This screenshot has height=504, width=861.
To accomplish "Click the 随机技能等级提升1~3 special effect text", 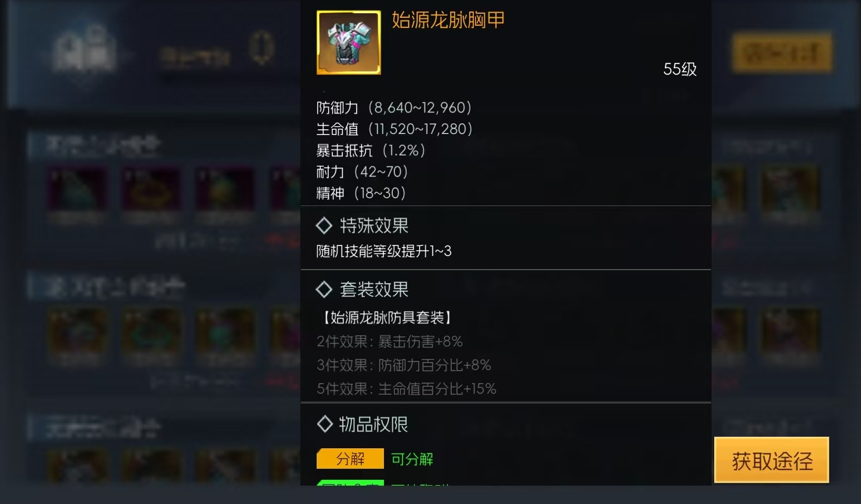I will pyautogui.click(x=384, y=251).
